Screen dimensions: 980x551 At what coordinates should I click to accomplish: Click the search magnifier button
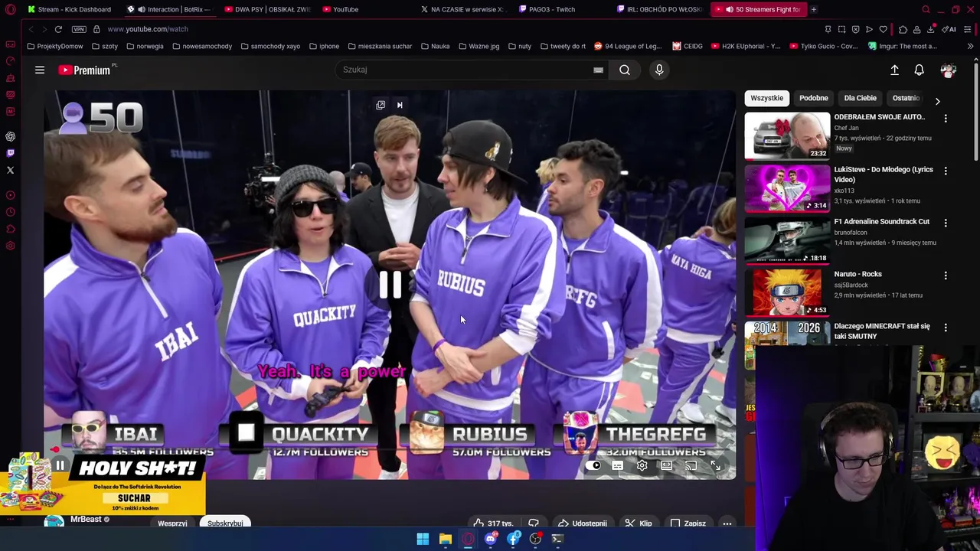click(625, 70)
